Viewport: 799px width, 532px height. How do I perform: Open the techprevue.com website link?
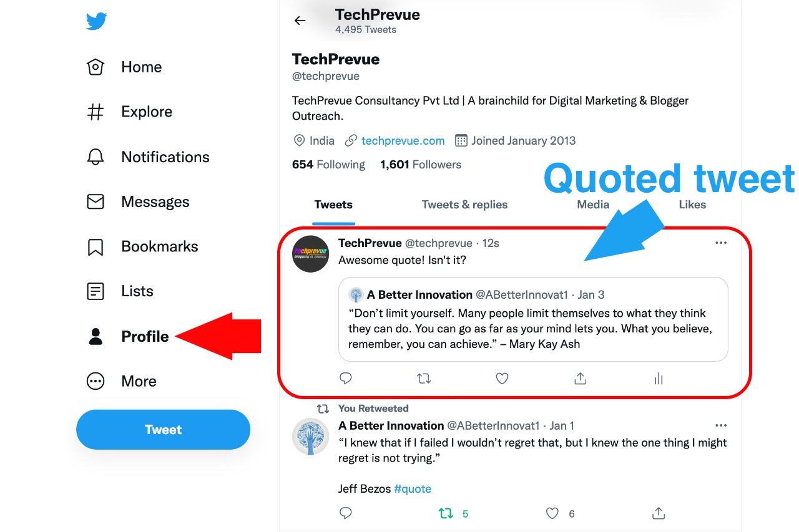[403, 140]
